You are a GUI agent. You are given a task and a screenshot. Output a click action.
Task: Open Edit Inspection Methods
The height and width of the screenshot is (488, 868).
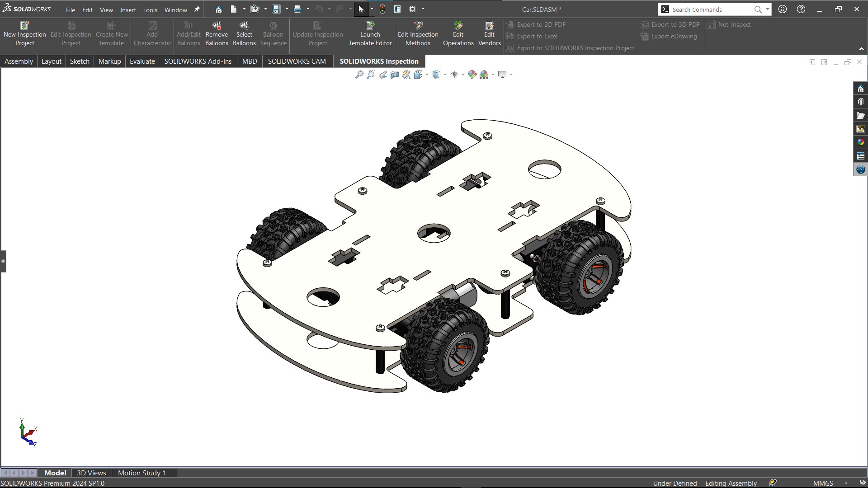(x=418, y=34)
